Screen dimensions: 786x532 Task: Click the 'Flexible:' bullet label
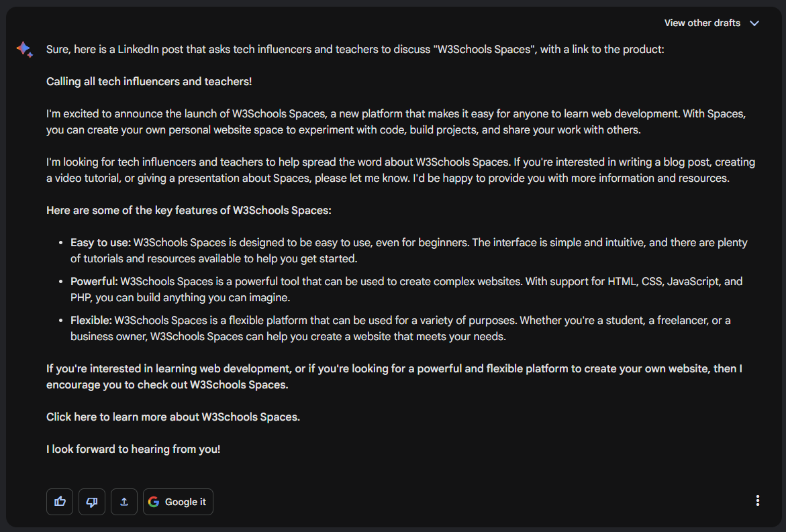(91, 321)
